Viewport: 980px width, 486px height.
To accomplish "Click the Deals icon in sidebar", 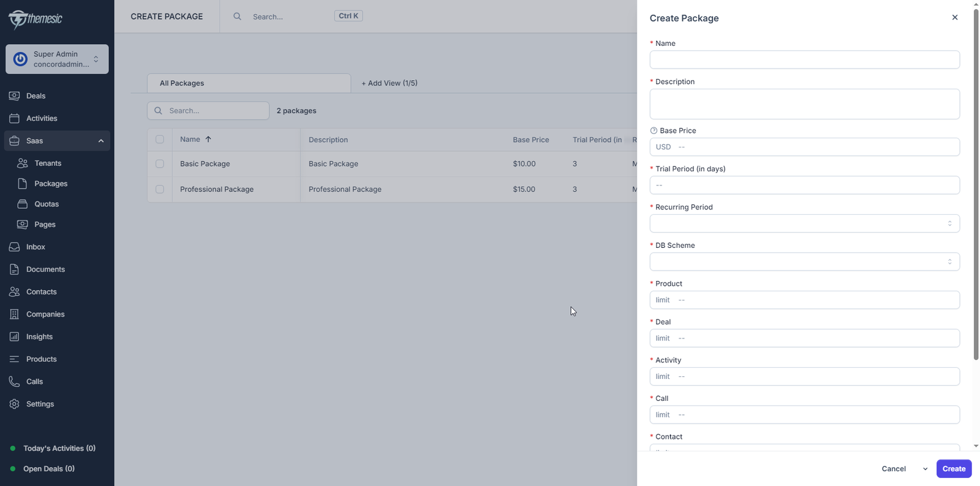I will 14,96.
